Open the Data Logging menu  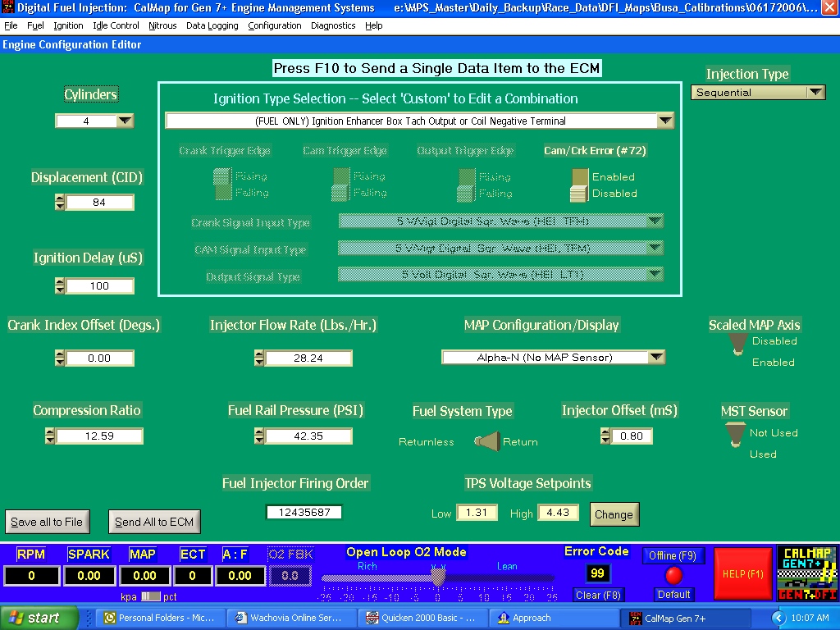click(x=212, y=25)
